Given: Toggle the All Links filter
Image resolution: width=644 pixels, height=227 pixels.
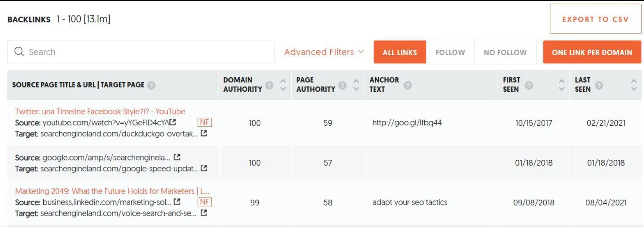Looking at the screenshot, I should click(400, 52).
